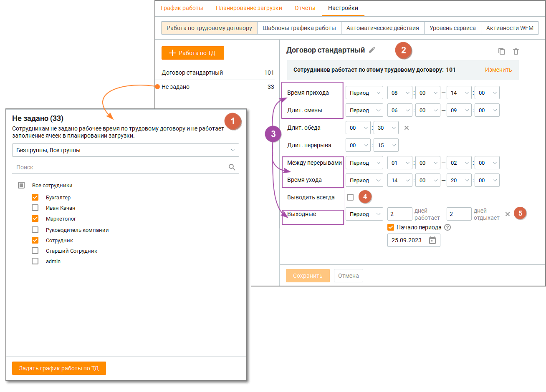The image size is (546, 392).
Task: Open the 'Длит. обеда' minutes dropdown
Action: [386, 128]
